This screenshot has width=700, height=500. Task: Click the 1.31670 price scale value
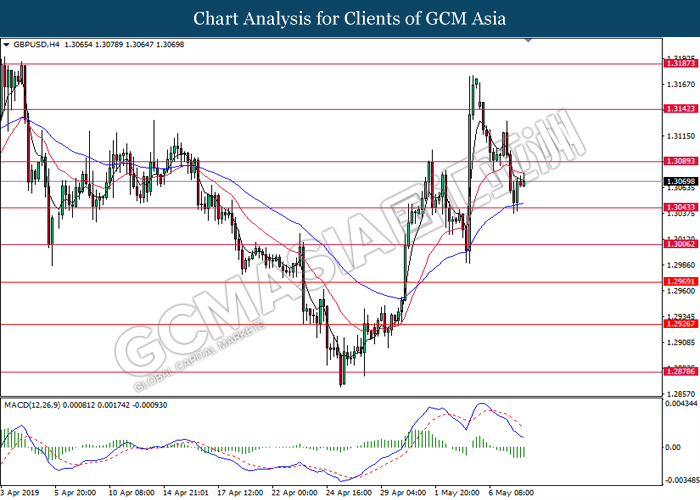(x=680, y=84)
